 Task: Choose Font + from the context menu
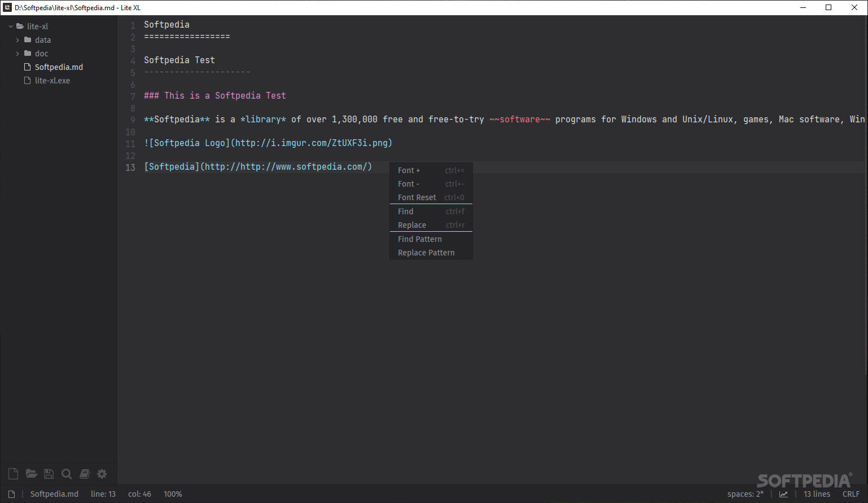click(x=431, y=170)
